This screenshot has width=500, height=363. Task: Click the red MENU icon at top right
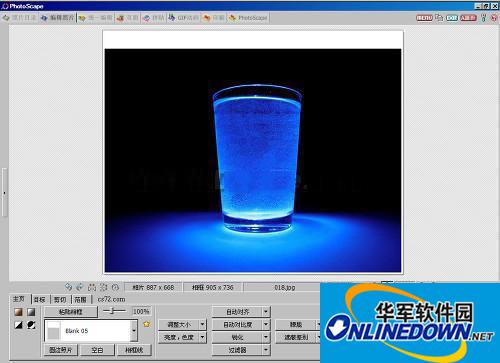pos(424,18)
